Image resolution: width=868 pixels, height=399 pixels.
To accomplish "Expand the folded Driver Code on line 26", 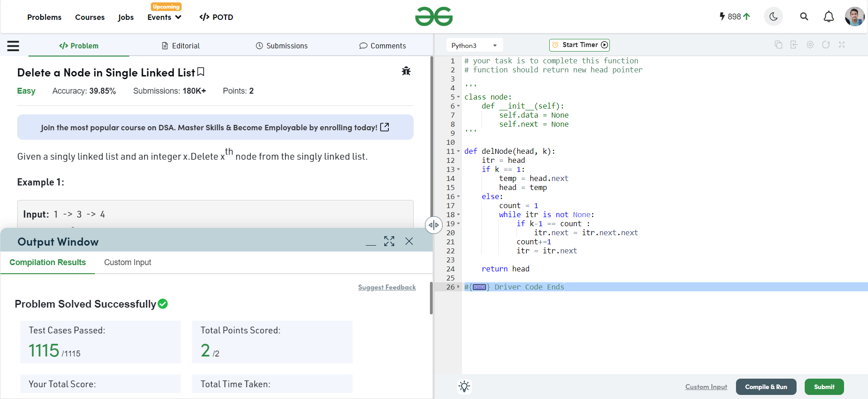I will pos(458,287).
